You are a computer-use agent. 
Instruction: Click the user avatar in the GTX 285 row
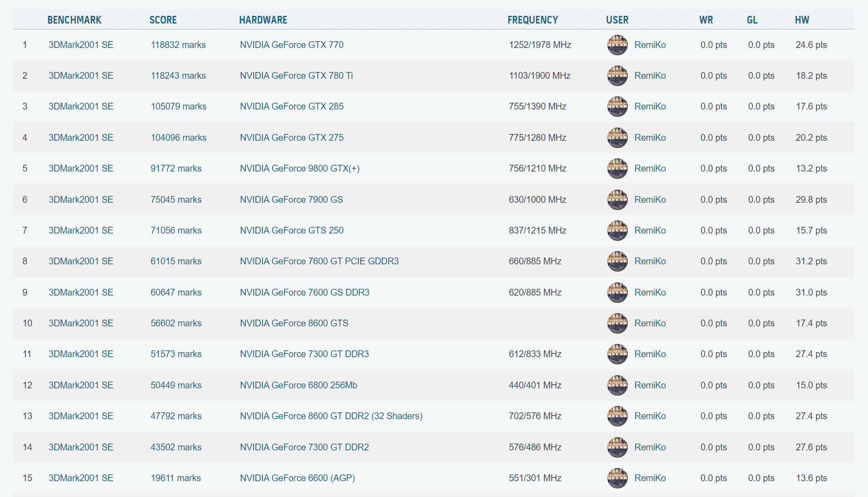[x=617, y=106]
